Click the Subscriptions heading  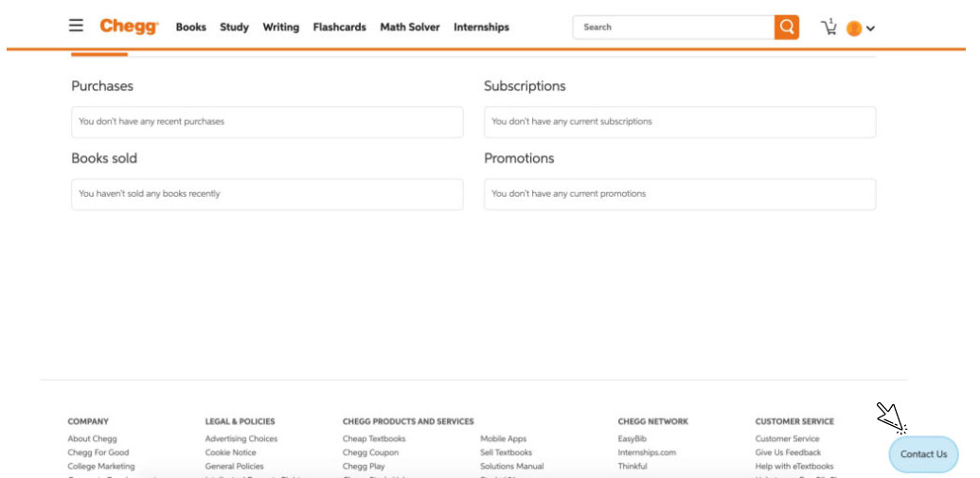point(525,86)
